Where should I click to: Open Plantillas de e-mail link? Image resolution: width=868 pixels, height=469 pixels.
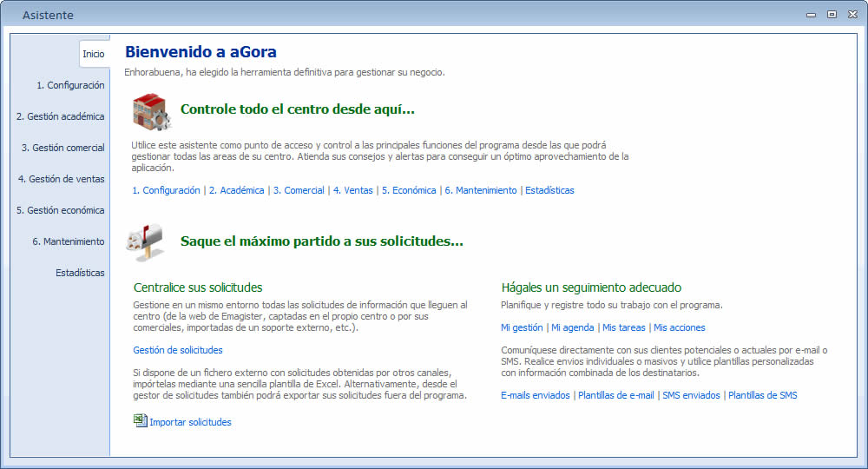pos(616,395)
